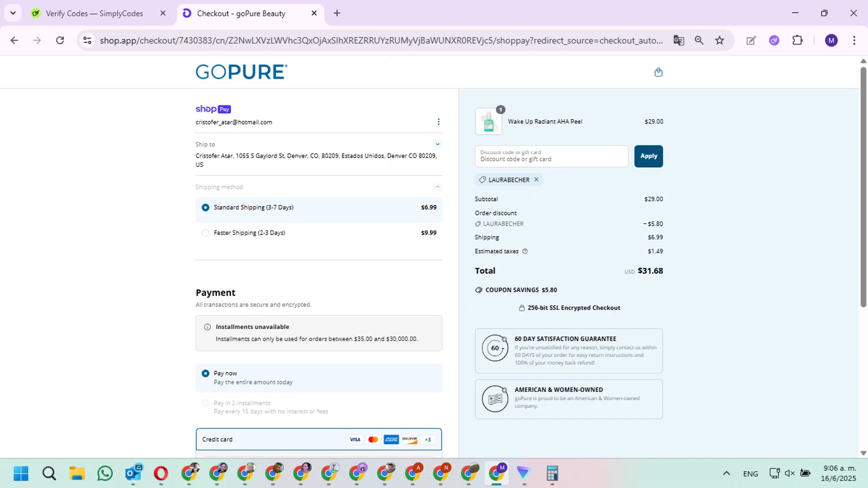Click the email cristofer_atar@hotmail.com
Viewport: 868px width, 488px height.
tap(234, 122)
